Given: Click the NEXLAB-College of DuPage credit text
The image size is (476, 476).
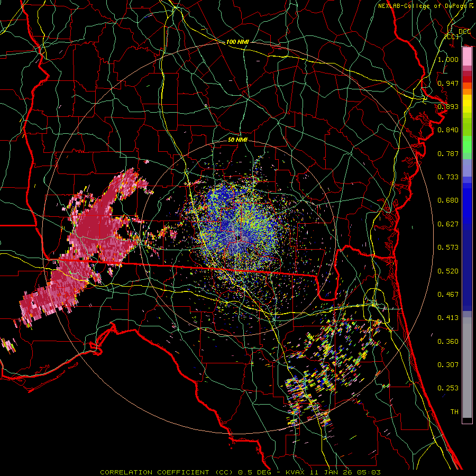Looking at the screenshot, I should pyautogui.click(x=425, y=6).
